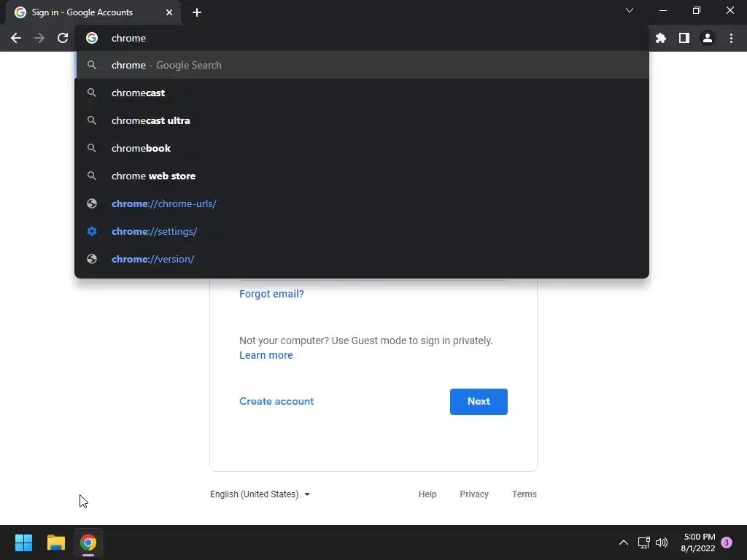Open chrome://version/ suggestion
This screenshot has width=747, height=560.
[362, 259]
